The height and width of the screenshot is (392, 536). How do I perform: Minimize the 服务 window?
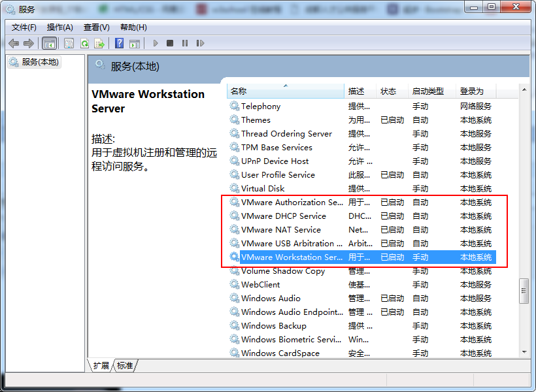(474, 7)
